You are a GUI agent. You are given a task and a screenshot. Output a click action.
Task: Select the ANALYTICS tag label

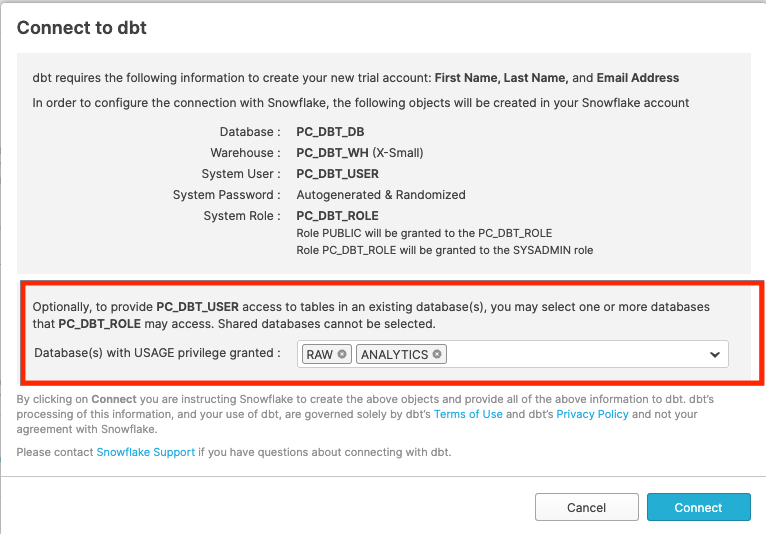point(394,354)
